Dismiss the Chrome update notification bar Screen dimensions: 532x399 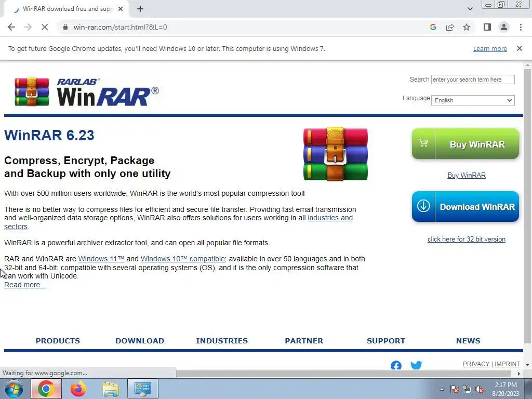(x=519, y=48)
